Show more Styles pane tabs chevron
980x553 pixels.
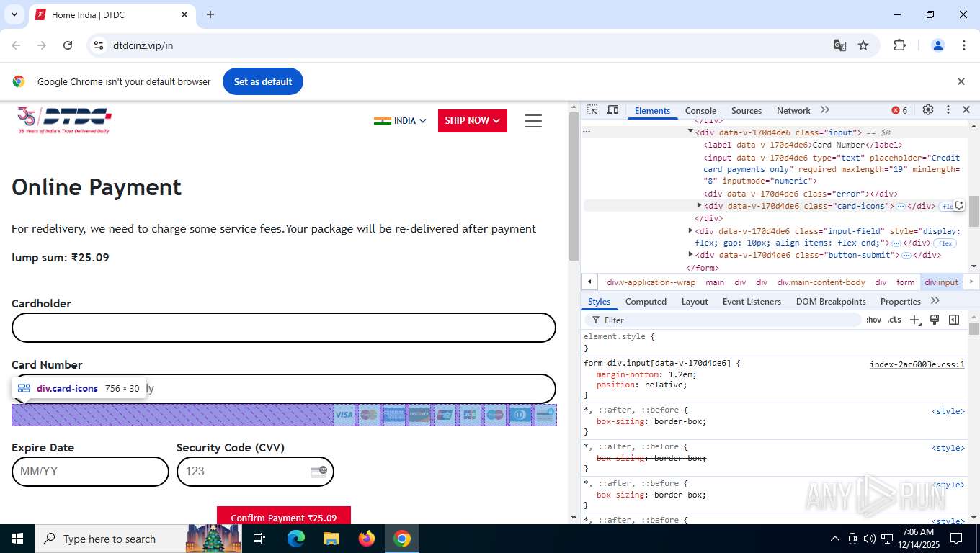(935, 301)
